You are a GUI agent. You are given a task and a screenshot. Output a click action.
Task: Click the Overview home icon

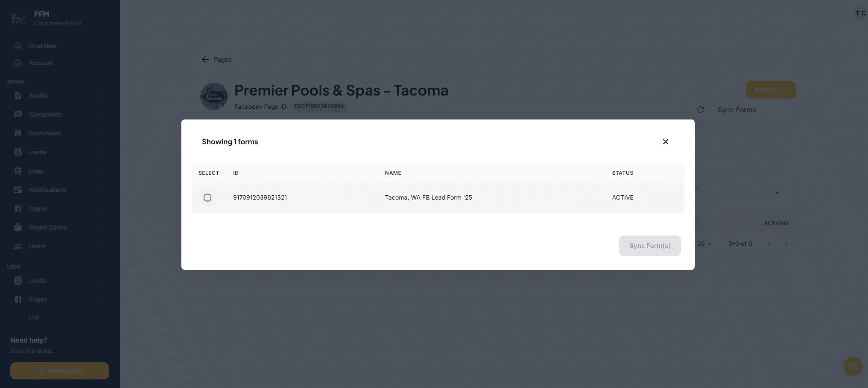(18, 46)
